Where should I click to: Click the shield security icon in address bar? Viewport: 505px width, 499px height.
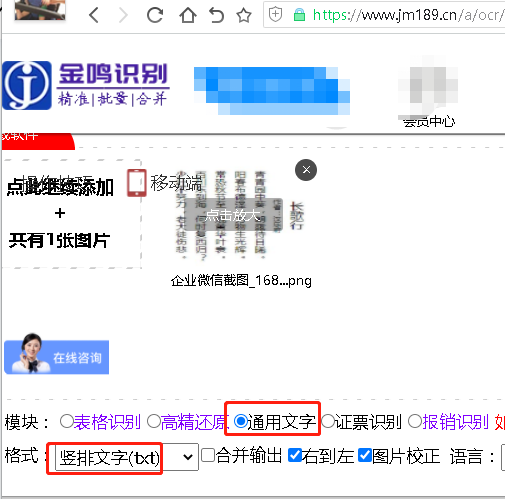(x=275, y=14)
